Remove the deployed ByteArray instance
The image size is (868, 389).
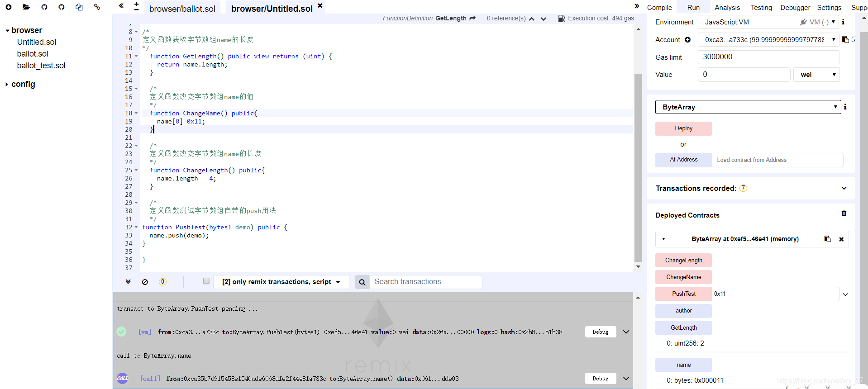(x=841, y=239)
